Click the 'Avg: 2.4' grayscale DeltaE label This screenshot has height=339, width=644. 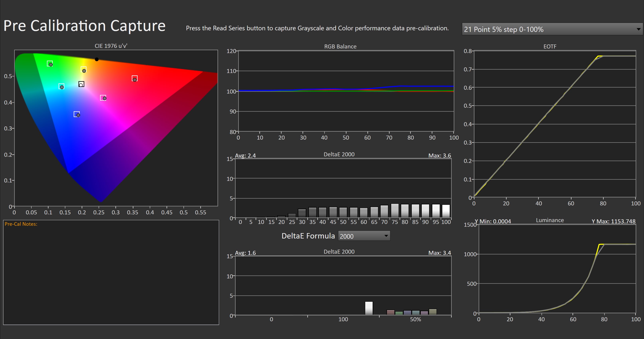pos(245,156)
